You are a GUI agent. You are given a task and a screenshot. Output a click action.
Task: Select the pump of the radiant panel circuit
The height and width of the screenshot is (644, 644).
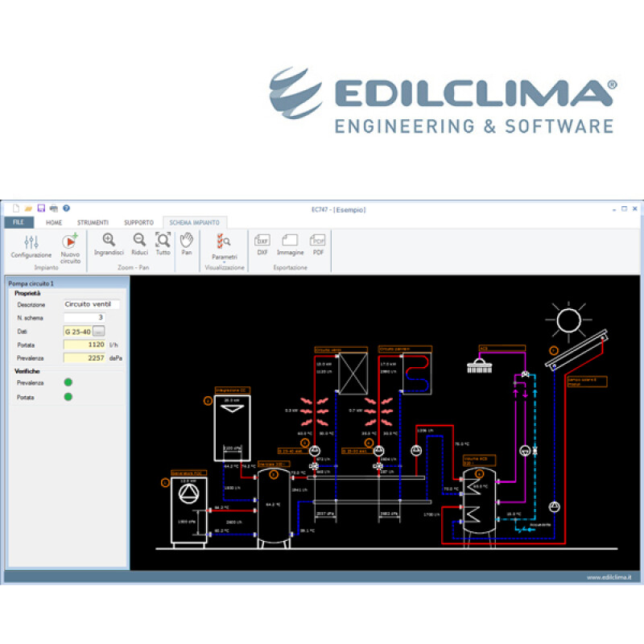click(x=378, y=451)
